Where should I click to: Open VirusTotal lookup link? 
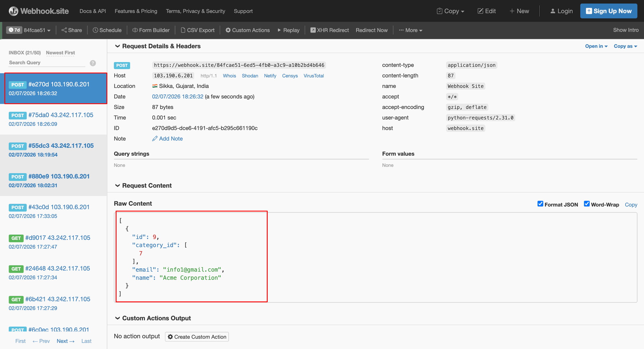click(x=314, y=76)
